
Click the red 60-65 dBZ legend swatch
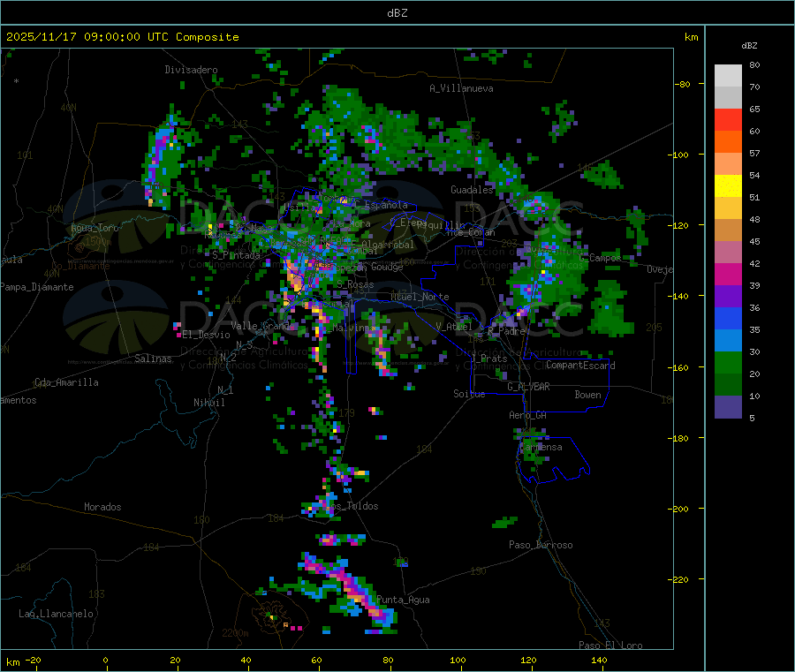pos(728,119)
